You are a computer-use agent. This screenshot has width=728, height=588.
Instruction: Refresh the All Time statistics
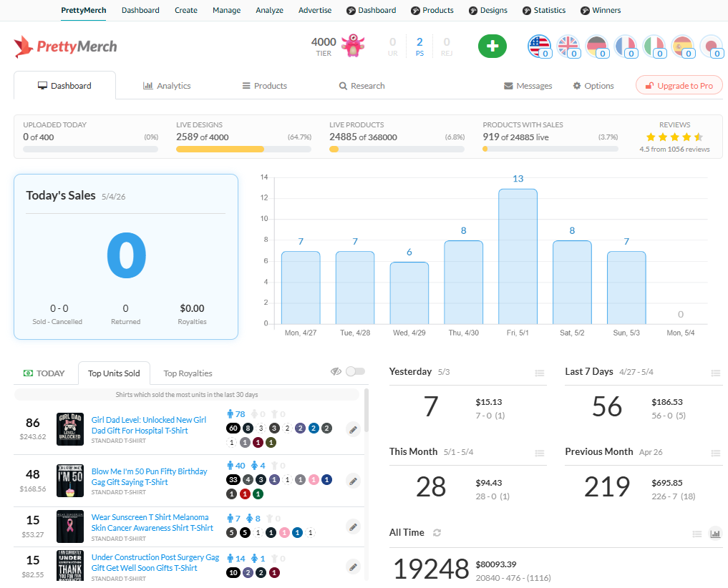tap(437, 533)
